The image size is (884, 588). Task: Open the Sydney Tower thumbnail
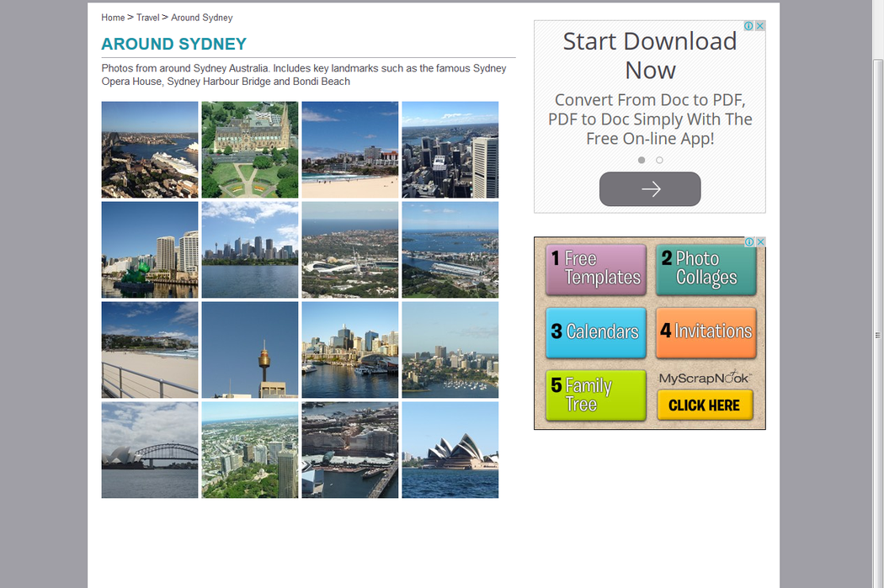(250, 350)
